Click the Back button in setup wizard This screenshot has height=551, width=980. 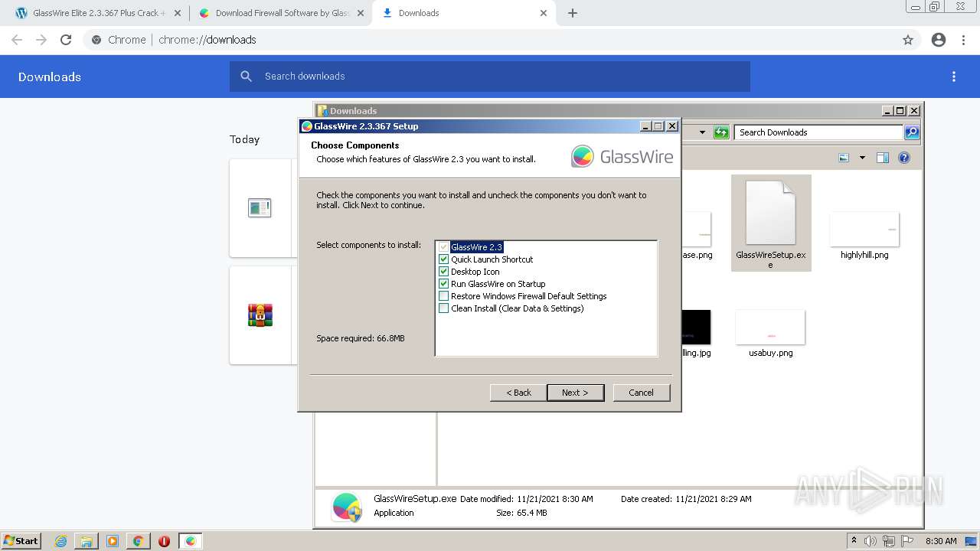tap(518, 393)
